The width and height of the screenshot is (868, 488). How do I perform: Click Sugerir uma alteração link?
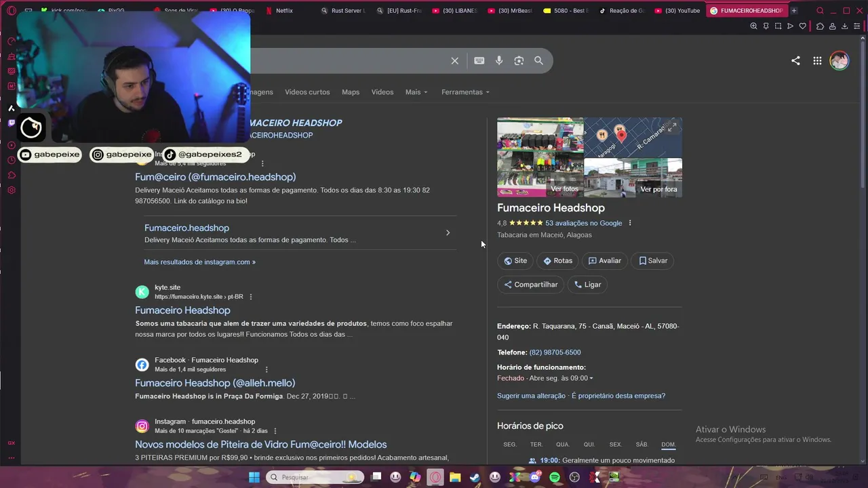tap(531, 396)
